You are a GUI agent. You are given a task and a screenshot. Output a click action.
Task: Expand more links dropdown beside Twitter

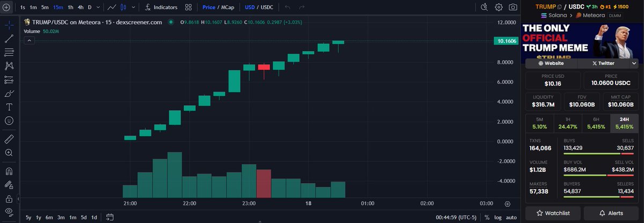point(634,63)
